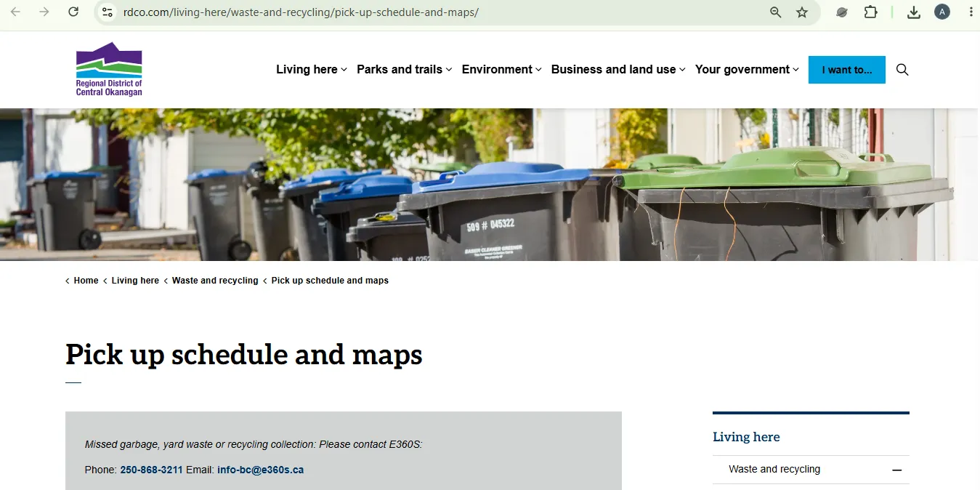Click the phone number 250-868-3211
Screen dimensions: 980x490
[151, 470]
